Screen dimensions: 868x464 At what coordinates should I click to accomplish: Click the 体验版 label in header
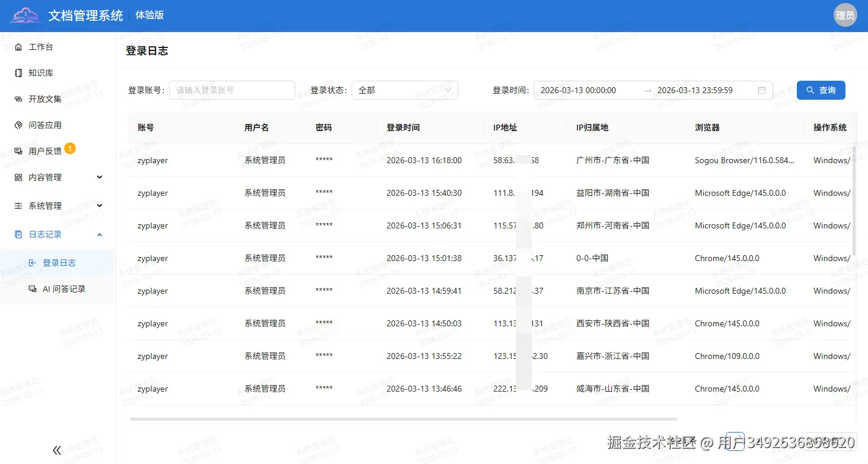coord(150,15)
